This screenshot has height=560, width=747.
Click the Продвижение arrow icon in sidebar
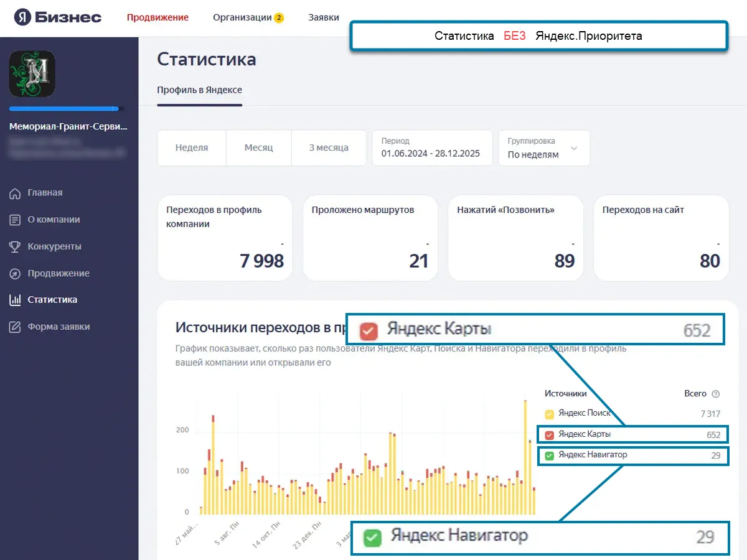(15, 274)
